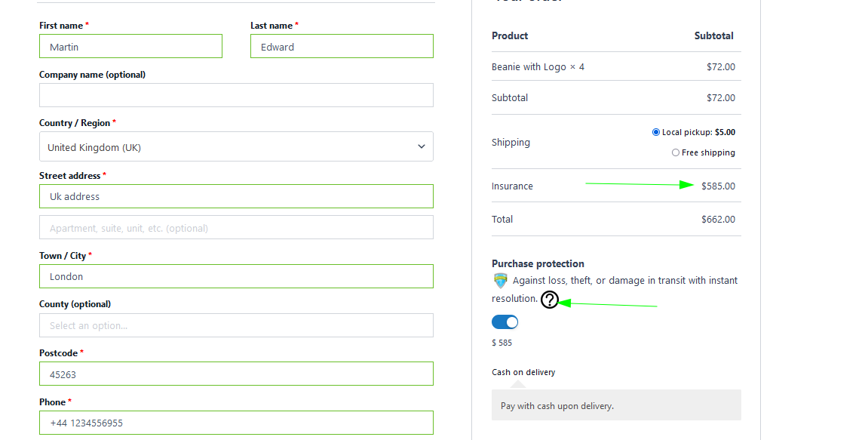Click the purchase protection shield icon
Viewport: 868px width, 440px height.
(x=500, y=281)
